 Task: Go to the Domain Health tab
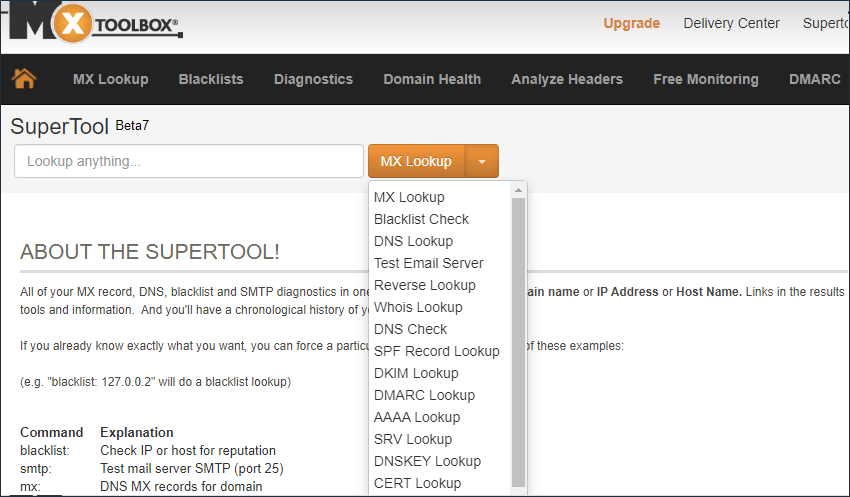432,79
